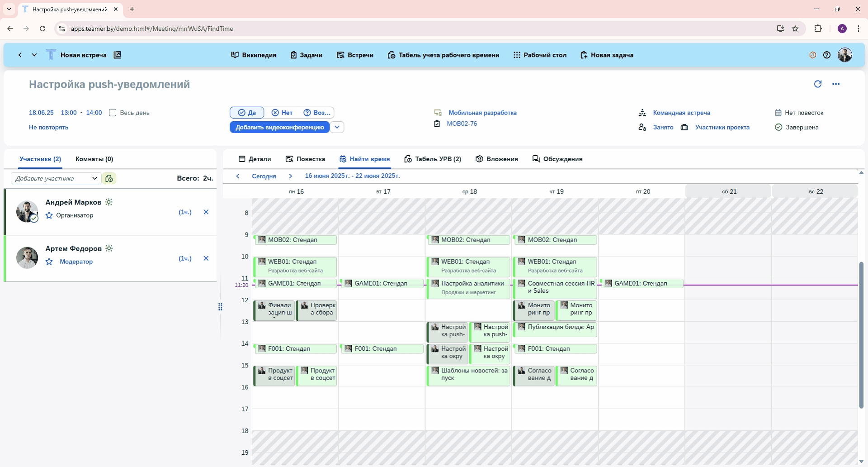
Task: Click the refresh icon beside the meeting title
Action: point(817,84)
